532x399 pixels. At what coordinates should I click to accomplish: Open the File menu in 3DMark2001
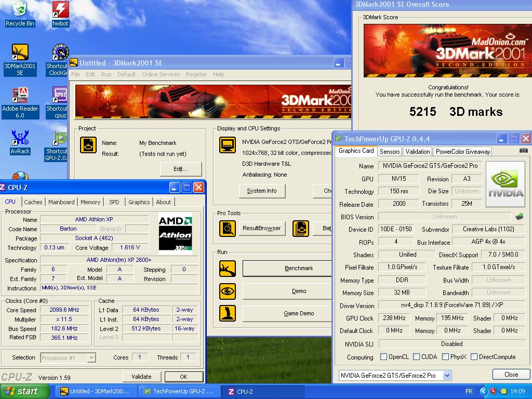[75, 74]
